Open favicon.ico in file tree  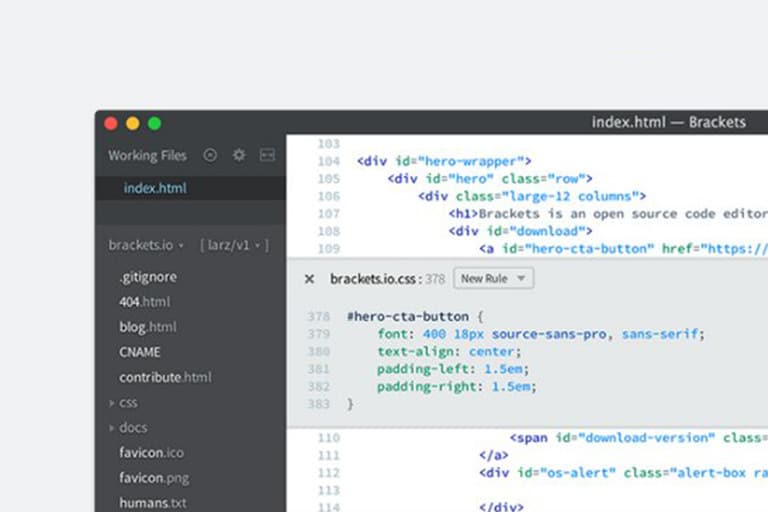point(151,452)
